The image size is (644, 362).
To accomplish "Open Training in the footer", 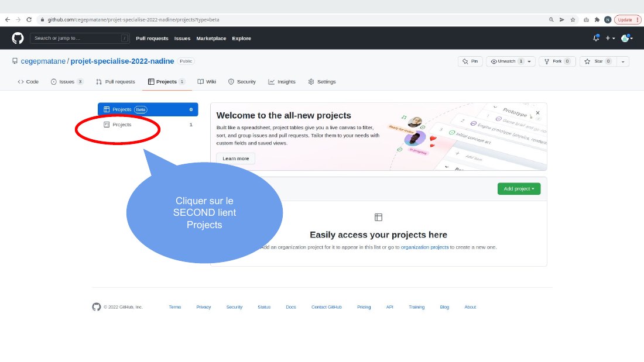I will tap(416, 307).
